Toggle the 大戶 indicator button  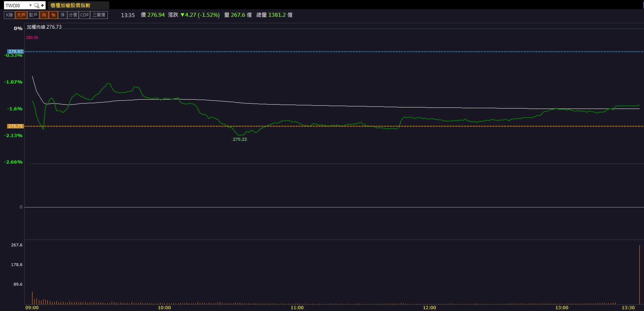coord(21,15)
